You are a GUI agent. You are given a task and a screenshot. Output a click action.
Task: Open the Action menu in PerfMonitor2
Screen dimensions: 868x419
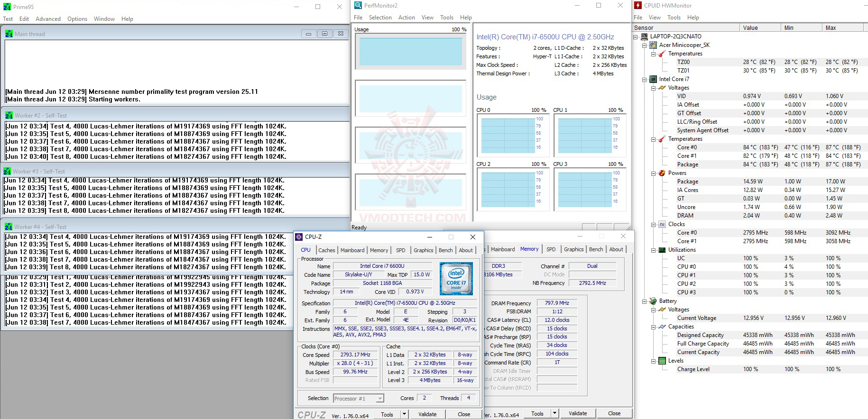tap(406, 18)
